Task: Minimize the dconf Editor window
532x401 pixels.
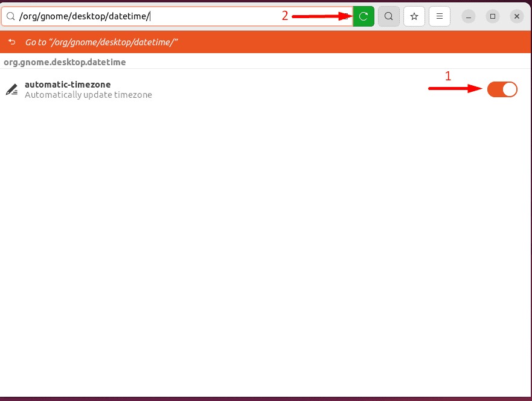Action: [468, 16]
